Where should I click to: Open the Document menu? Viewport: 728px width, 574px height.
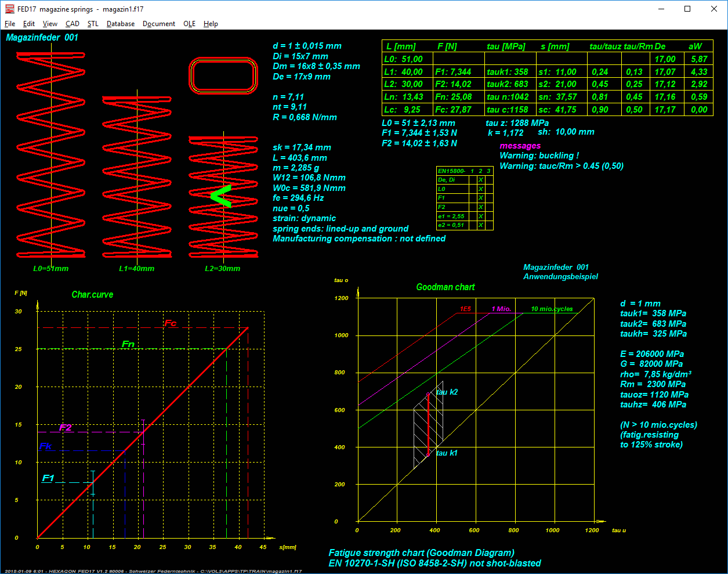tap(159, 24)
